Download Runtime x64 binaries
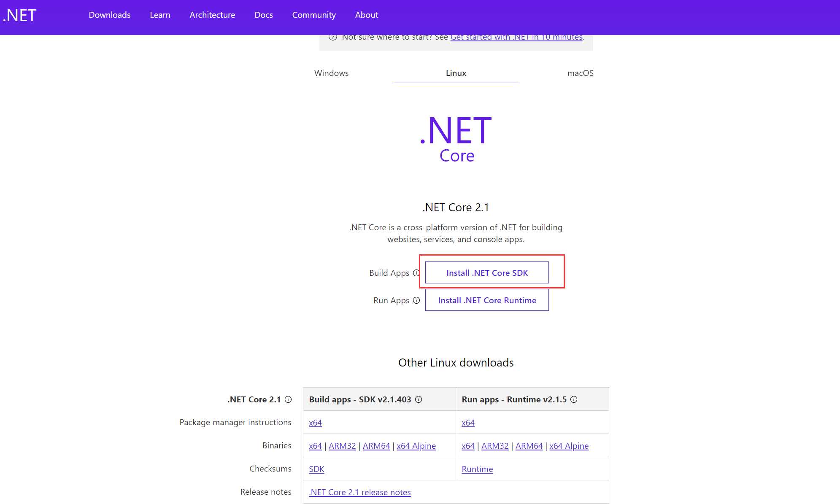 tap(468, 446)
